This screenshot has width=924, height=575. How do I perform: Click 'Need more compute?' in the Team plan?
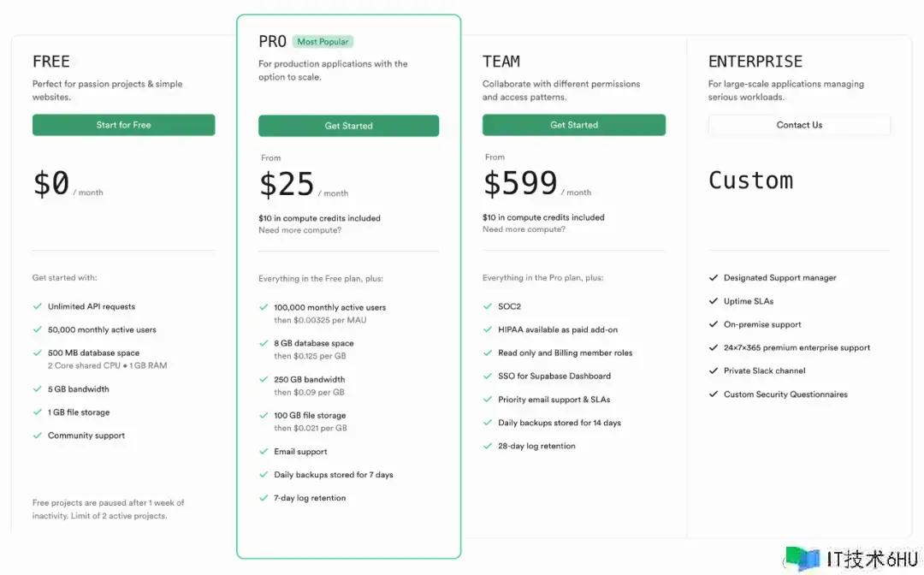pos(524,229)
